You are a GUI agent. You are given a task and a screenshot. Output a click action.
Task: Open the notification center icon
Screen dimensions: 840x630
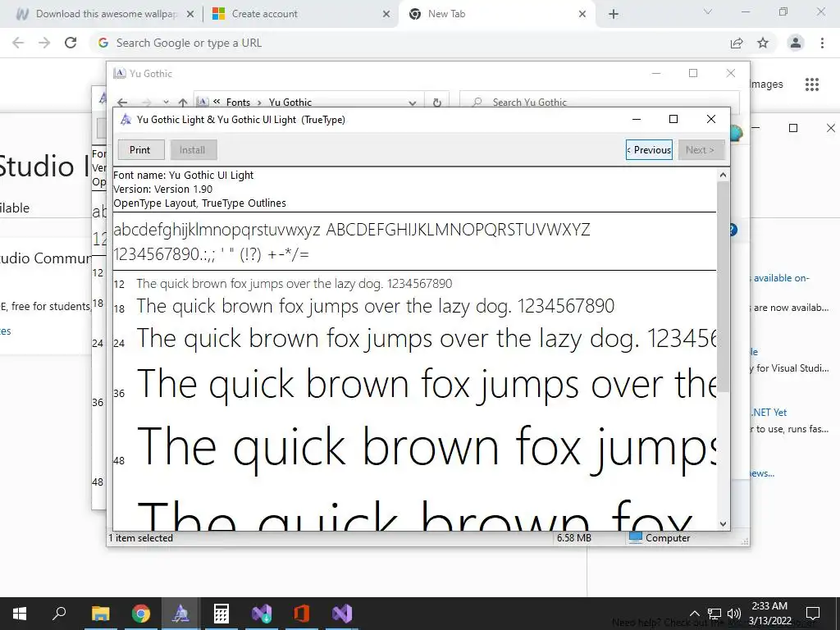coord(813,614)
